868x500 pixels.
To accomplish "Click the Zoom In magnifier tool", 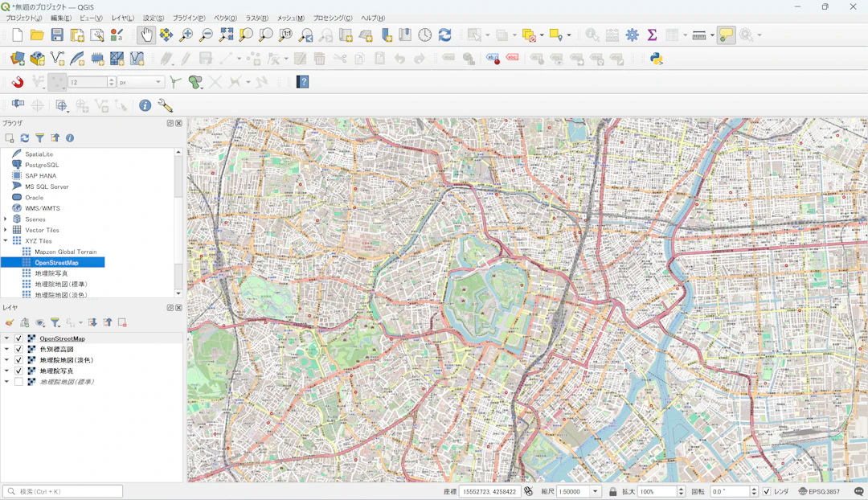I will click(186, 35).
